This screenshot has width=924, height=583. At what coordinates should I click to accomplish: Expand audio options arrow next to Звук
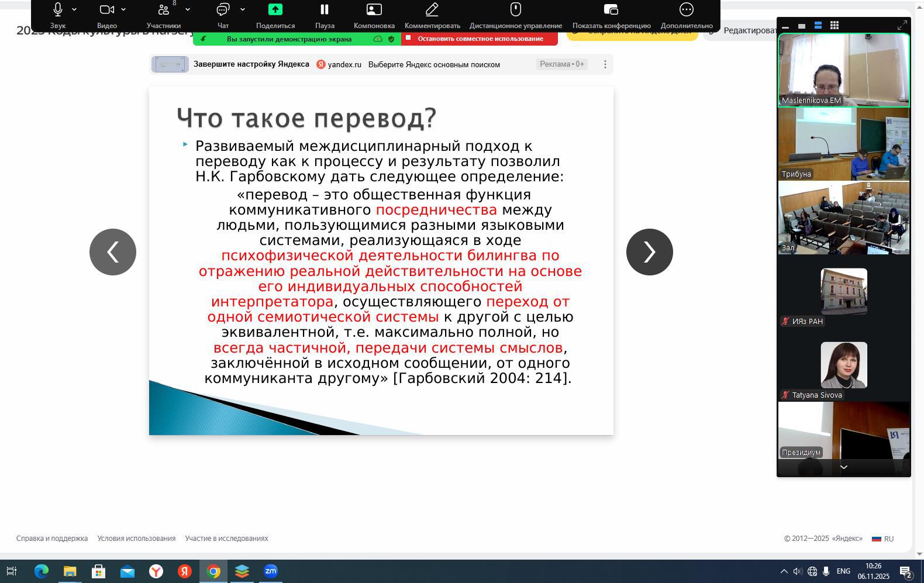(x=74, y=9)
